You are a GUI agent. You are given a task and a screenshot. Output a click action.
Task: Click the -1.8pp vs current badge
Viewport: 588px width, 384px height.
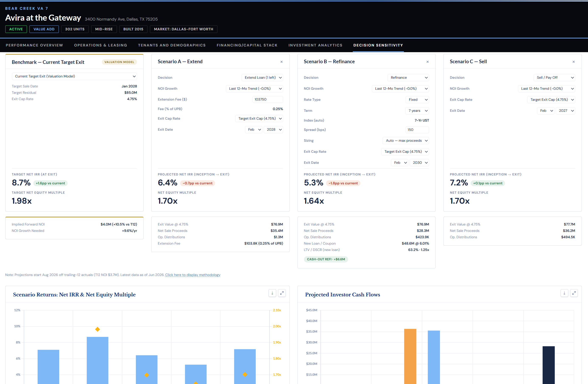tap(343, 183)
